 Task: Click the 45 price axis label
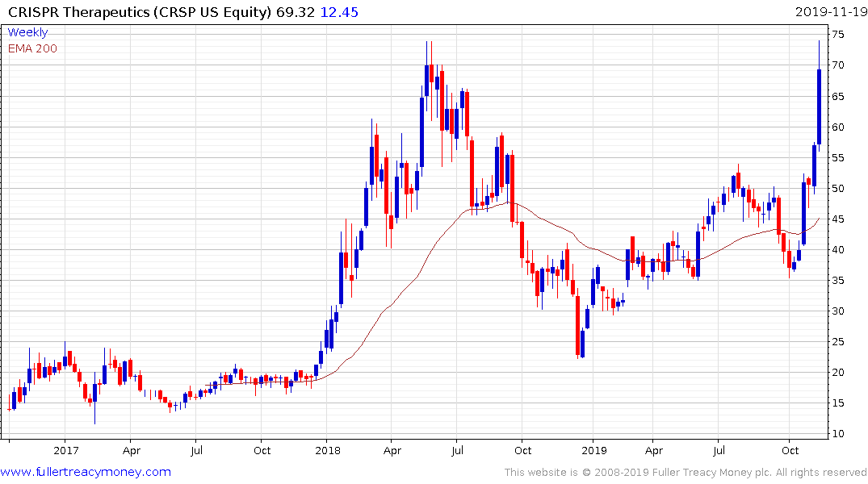coord(838,219)
